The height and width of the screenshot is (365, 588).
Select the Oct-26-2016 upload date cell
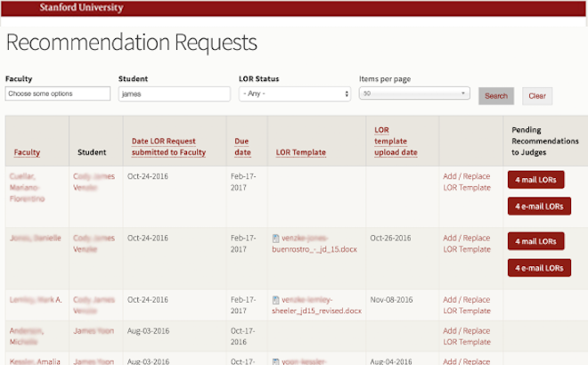pos(391,238)
